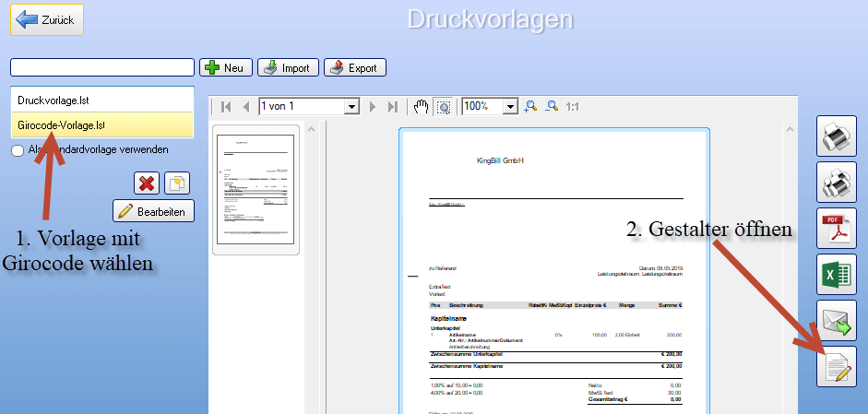Screen dimensions: 868x414
Task: Select the page one thumbnail
Action: 256,189
